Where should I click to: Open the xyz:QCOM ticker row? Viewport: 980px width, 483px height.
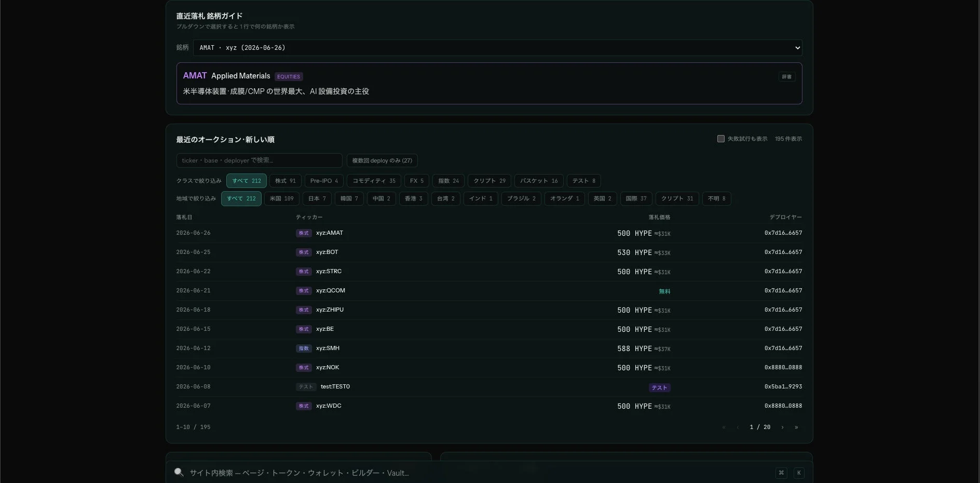(x=331, y=291)
